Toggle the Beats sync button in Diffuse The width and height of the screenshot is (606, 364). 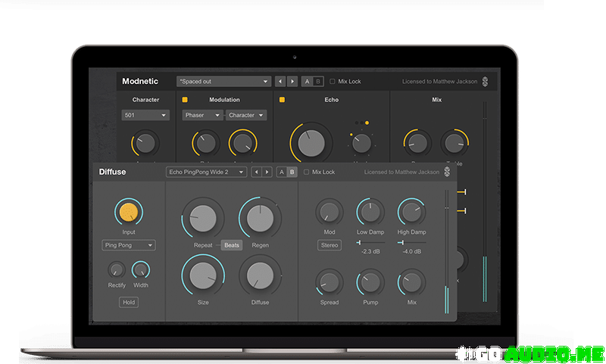[232, 245]
